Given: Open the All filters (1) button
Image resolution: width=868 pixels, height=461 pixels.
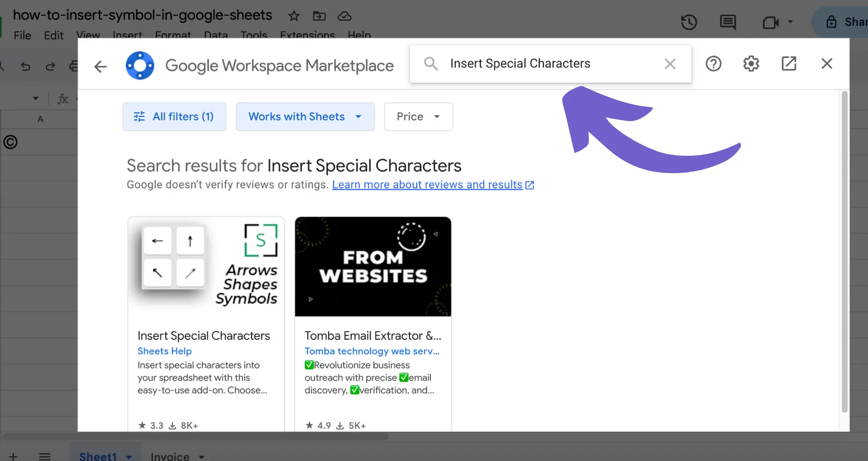Looking at the screenshot, I should tap(175, 117).
